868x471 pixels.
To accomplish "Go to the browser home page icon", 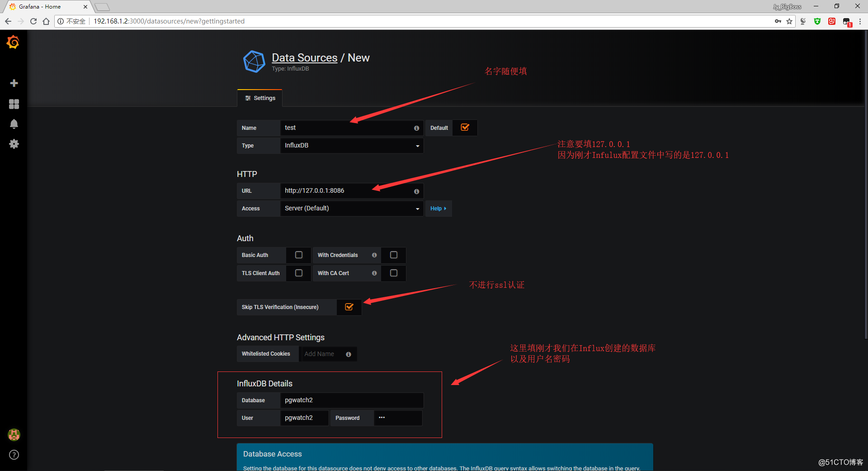I will click(46, 21).
